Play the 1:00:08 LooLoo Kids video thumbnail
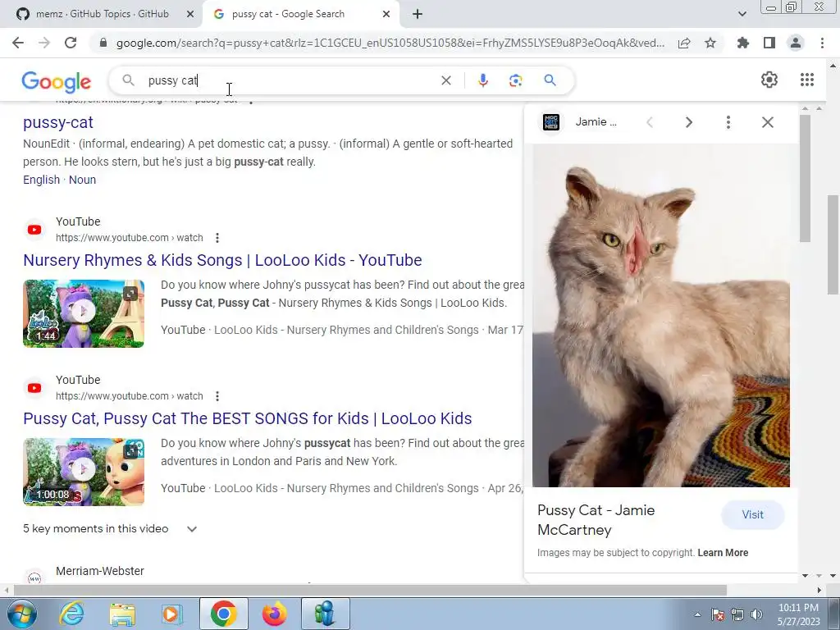840x630 pixels. pos(84,472)
